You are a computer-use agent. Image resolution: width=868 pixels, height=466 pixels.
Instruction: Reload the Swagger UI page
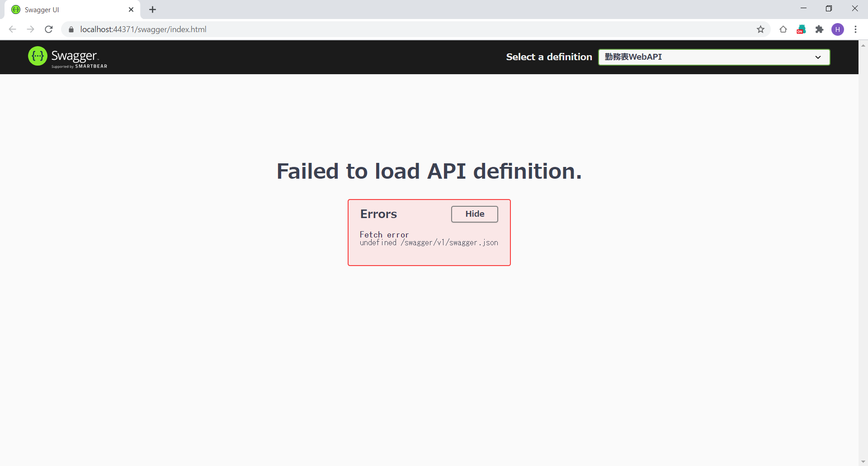point(48,29)
